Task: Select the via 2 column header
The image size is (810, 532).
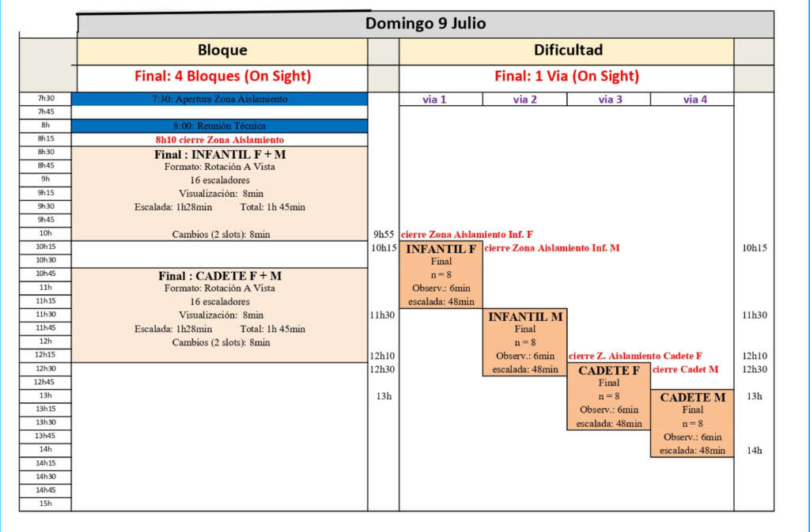Action: [524, 100]
